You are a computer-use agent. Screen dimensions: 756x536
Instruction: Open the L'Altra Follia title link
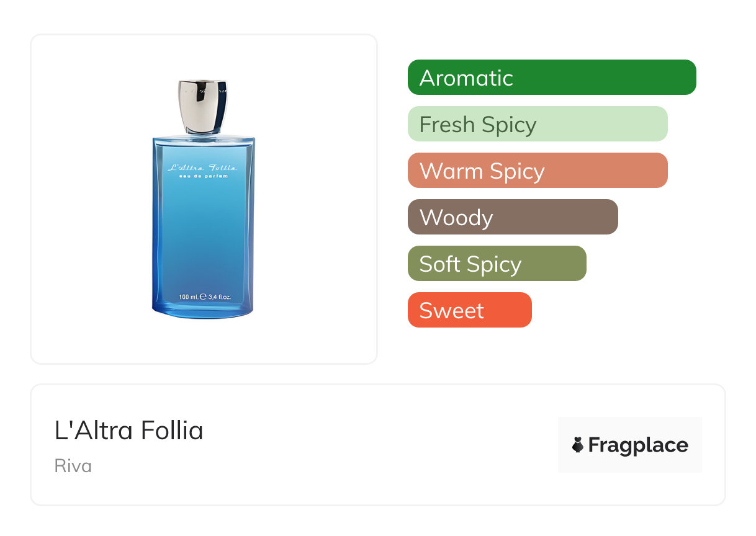pos(129,431)
